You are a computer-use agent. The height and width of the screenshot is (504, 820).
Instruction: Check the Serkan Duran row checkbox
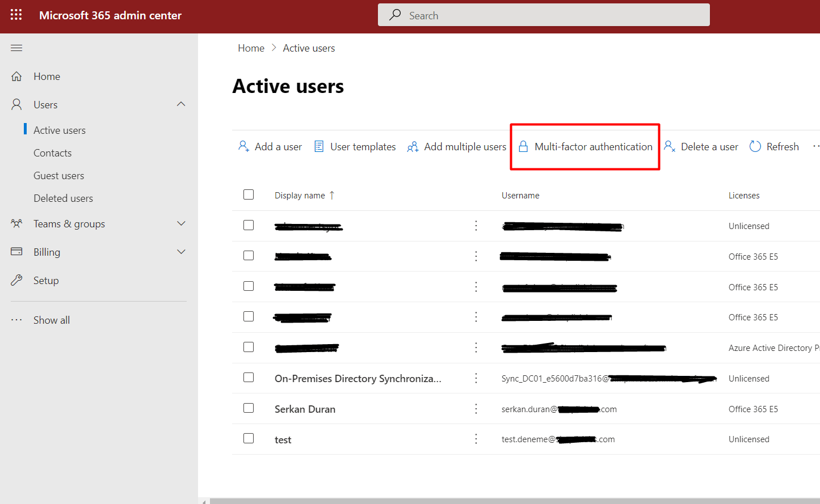click(x=249, y=408)
